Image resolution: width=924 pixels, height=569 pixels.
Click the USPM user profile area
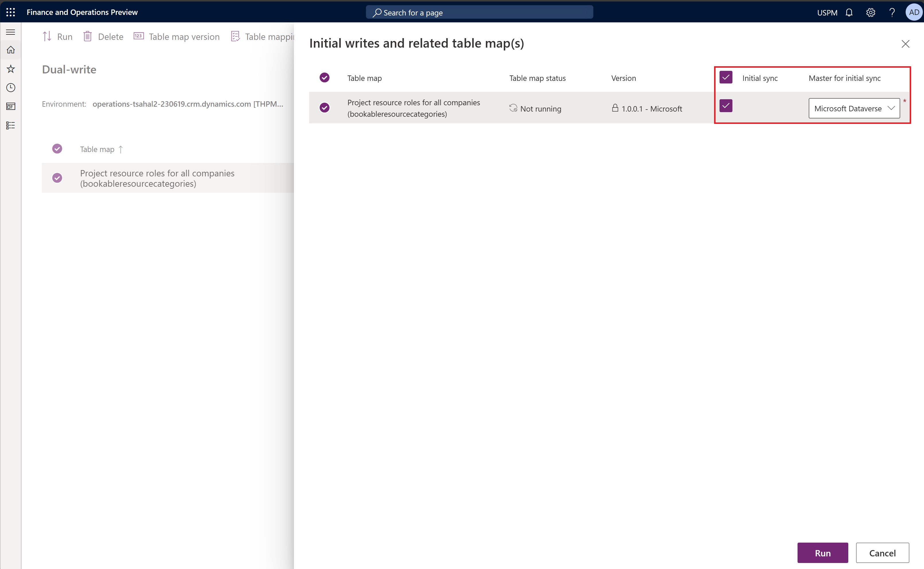pos(827,12)
